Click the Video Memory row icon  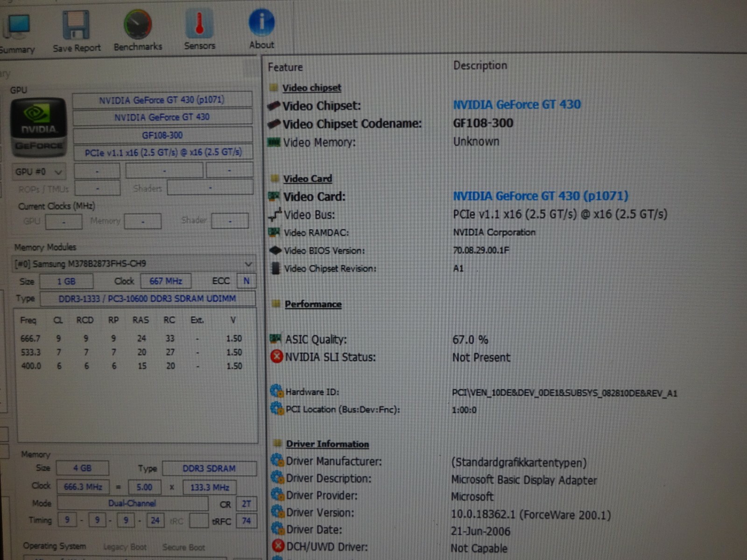274,142
